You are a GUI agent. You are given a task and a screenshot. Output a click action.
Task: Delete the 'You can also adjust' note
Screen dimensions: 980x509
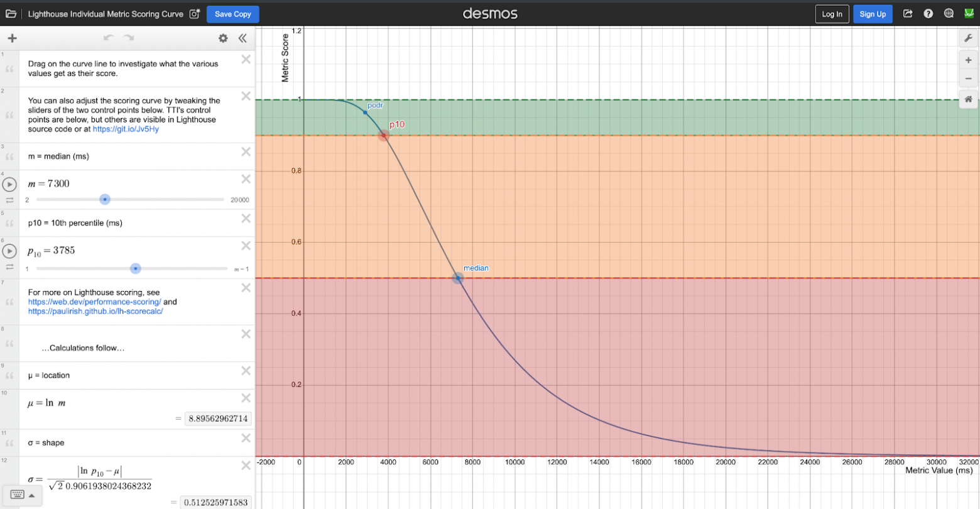[x=246, y=96]
